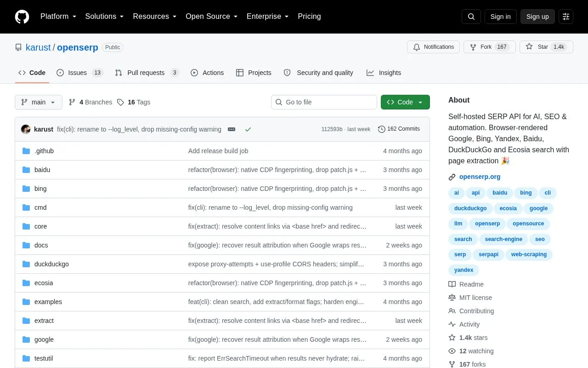Fork the openserp repository
This screenshot has width=588, height=368.
point(490,47)
